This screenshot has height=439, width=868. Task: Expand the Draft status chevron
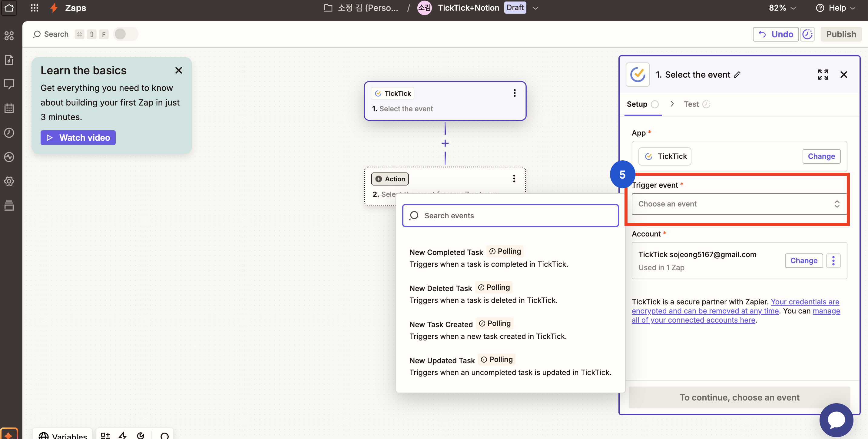(x=535, y=8)
